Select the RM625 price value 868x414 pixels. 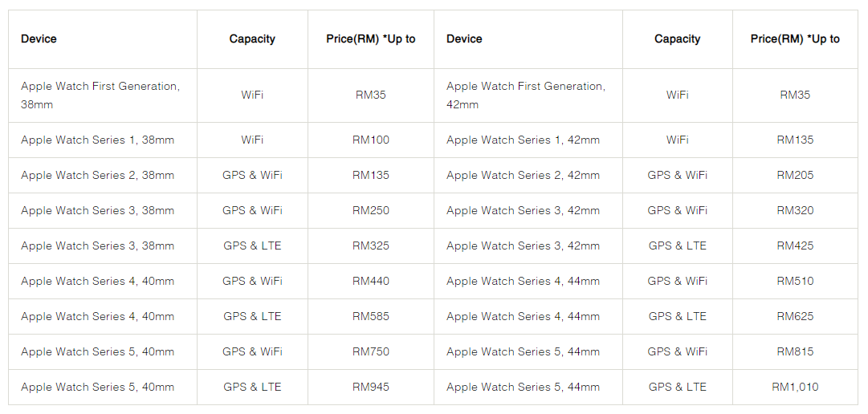pyautogui.click(x=795, y=316)
